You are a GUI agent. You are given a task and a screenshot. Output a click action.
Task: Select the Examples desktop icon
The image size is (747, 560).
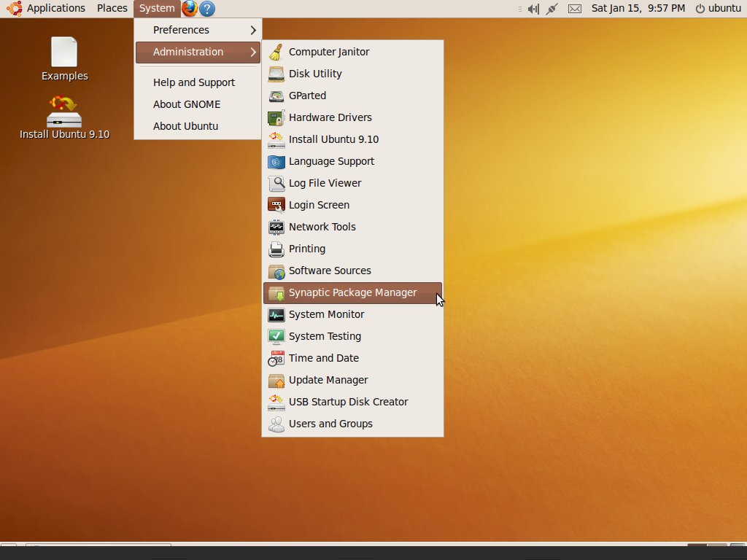coord(64,59)
